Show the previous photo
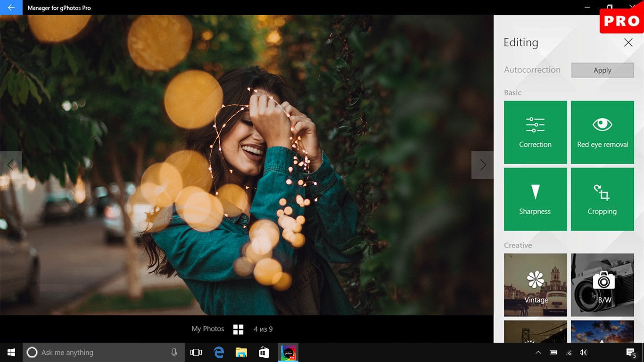Image resolution: width=644 pixels, height=362 pixels. click(11, 165)
